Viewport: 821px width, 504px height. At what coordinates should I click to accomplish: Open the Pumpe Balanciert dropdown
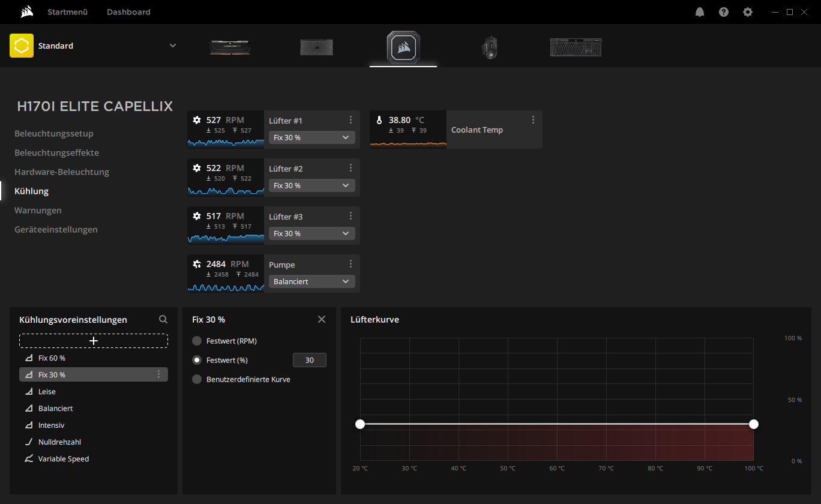tap(311, 281)
